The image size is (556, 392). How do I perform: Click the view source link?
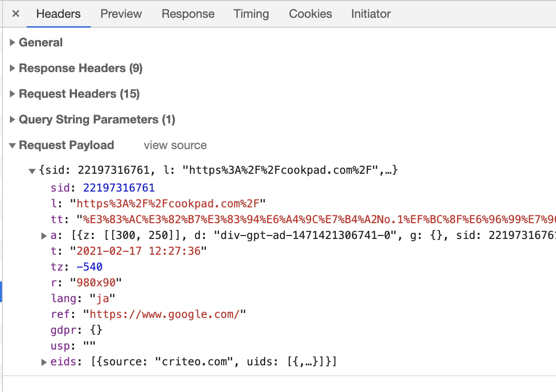click(x=175, y=145)
